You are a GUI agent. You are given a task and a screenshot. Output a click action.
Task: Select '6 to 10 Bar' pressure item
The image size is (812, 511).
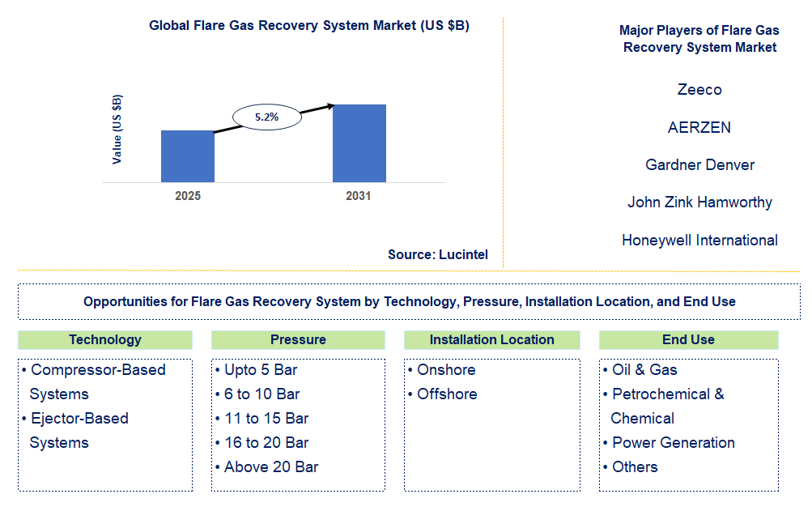257,394
